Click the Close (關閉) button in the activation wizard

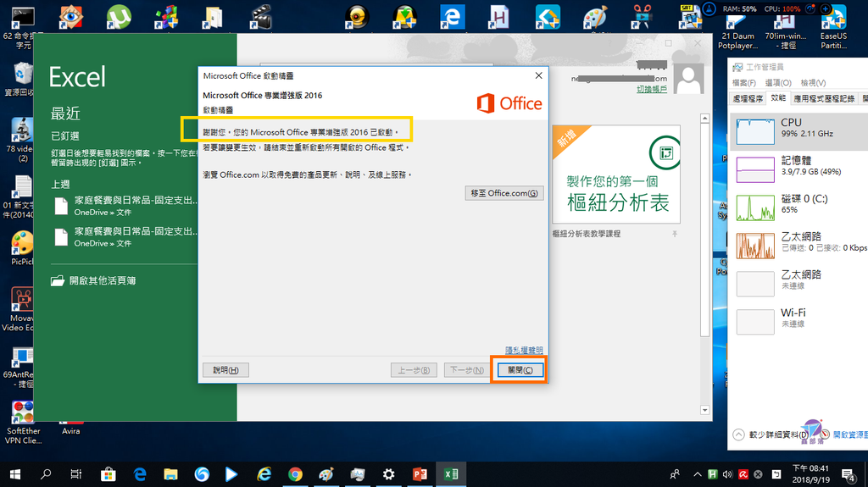click(520, 370)
